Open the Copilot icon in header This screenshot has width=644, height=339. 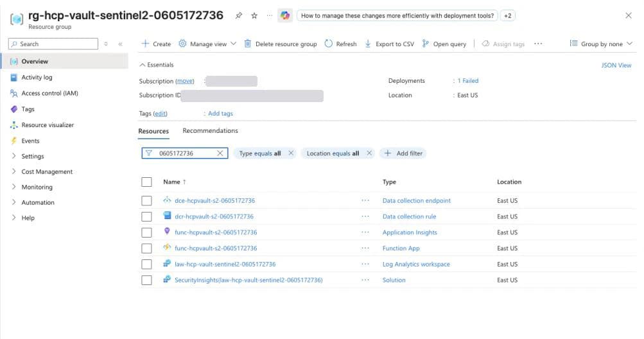(x=285, y=15)
